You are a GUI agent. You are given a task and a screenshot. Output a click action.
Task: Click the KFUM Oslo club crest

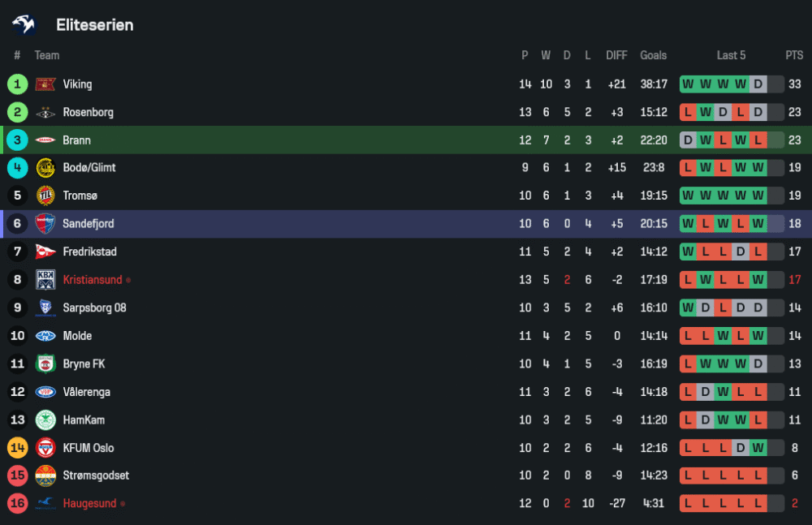[x=45, y=448]
